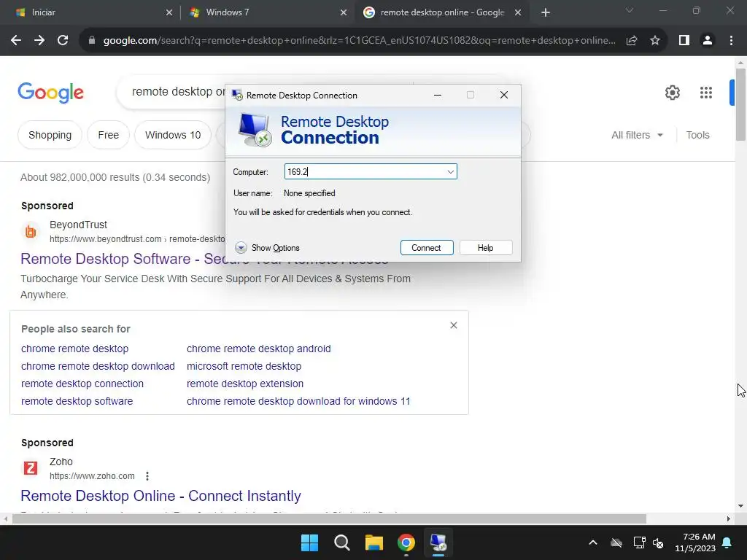Open Chrome profile avatar icon
This screenshot has width=747, height=560.
click(708, 41)
